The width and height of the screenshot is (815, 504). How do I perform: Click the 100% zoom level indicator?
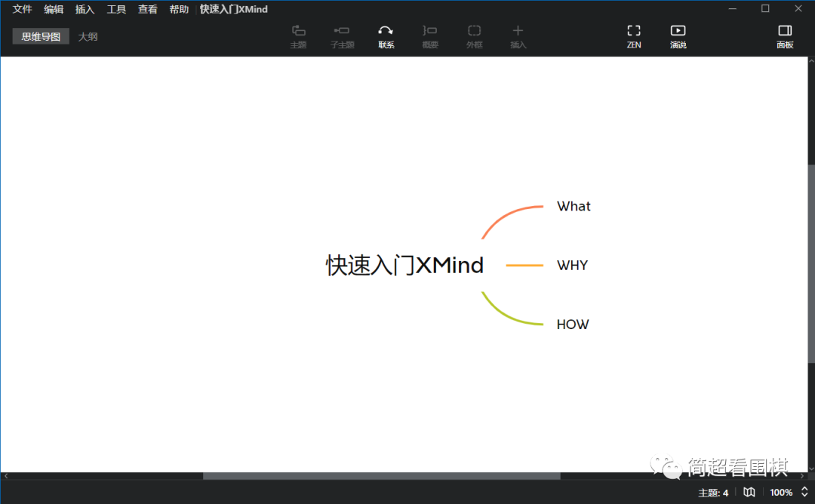click(x=780, y=492)
